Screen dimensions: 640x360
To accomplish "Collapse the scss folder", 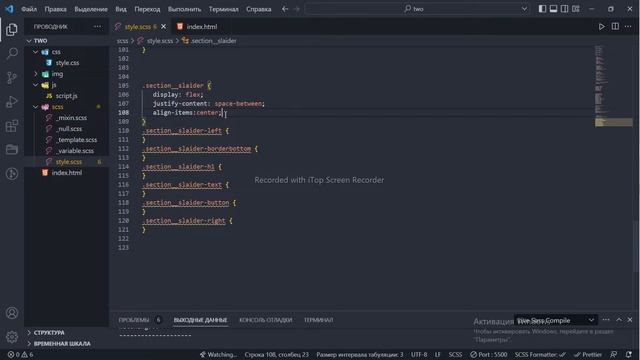I will click(36, 107).
